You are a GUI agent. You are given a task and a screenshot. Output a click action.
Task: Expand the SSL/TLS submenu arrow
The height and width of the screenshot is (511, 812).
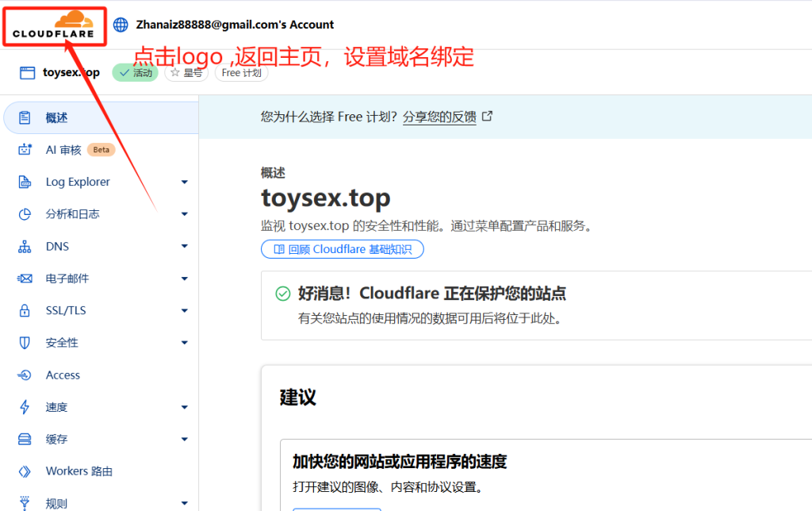point(184,310)
